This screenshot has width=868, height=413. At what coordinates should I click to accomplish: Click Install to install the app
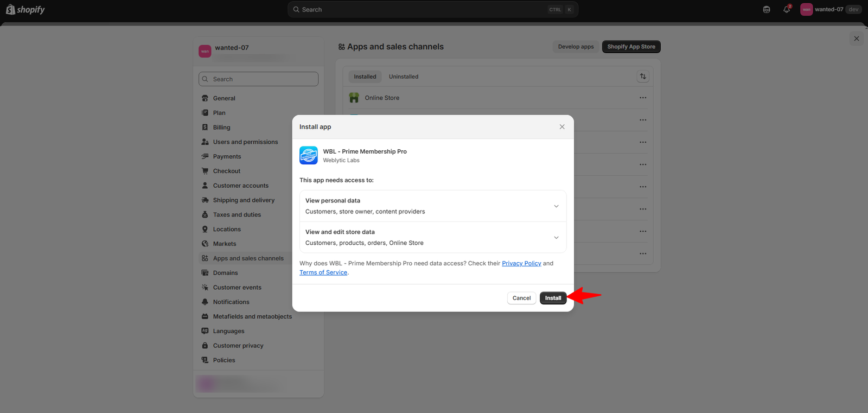click(x=553, y=298)
